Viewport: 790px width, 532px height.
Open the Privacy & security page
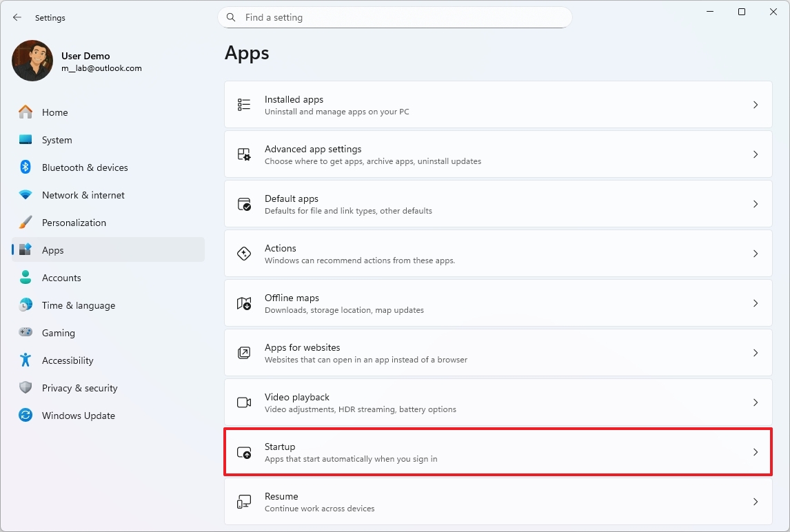(78, 388)
